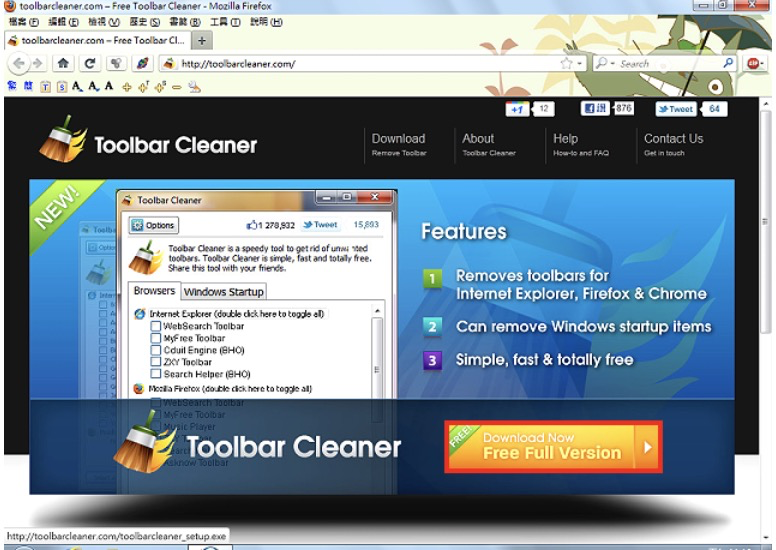Click the Toolbar Cleaner broom logo in the header
Viewport: 776px width, 550px height.
[63, 139]
